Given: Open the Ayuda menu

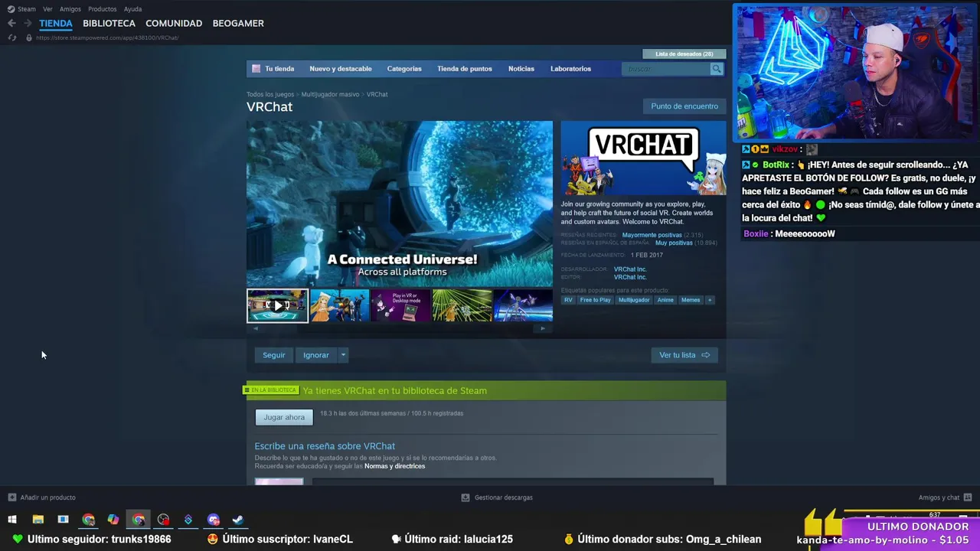Looking at the screenshot, I should (132, 9).
